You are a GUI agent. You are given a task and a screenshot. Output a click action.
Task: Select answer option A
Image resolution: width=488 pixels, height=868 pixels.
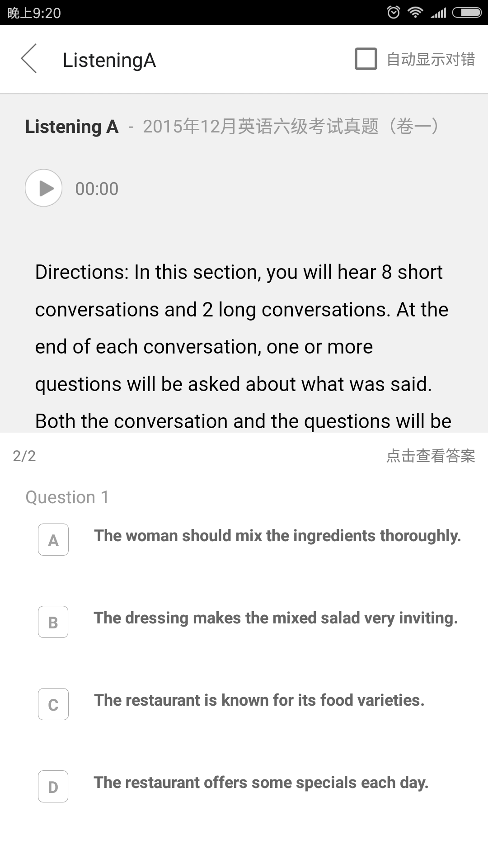[53, 539]
